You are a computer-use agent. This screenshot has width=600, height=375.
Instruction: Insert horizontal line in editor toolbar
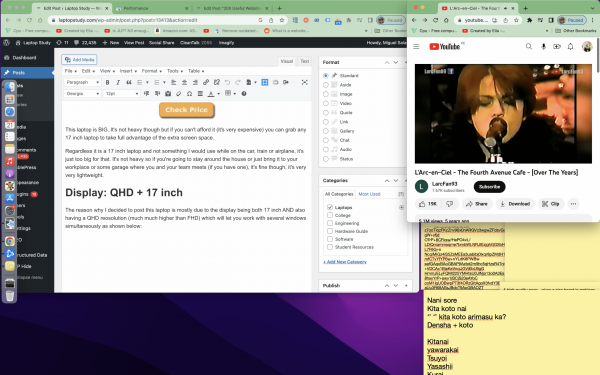click(200, 94)
